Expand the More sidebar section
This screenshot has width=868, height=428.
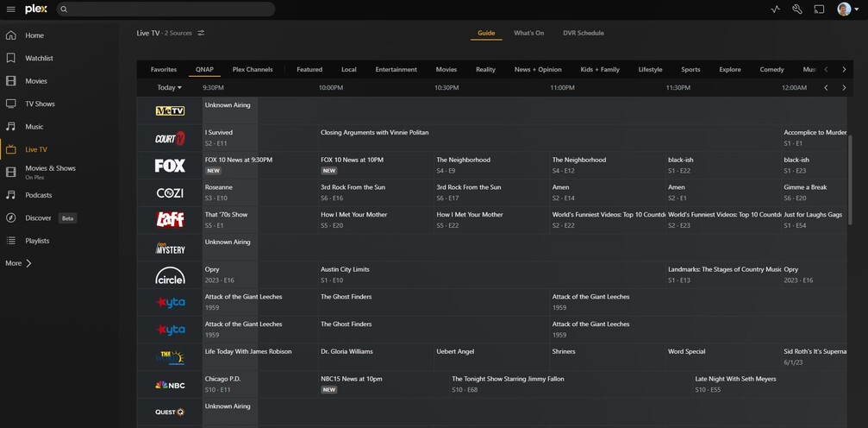click(18, 263)
